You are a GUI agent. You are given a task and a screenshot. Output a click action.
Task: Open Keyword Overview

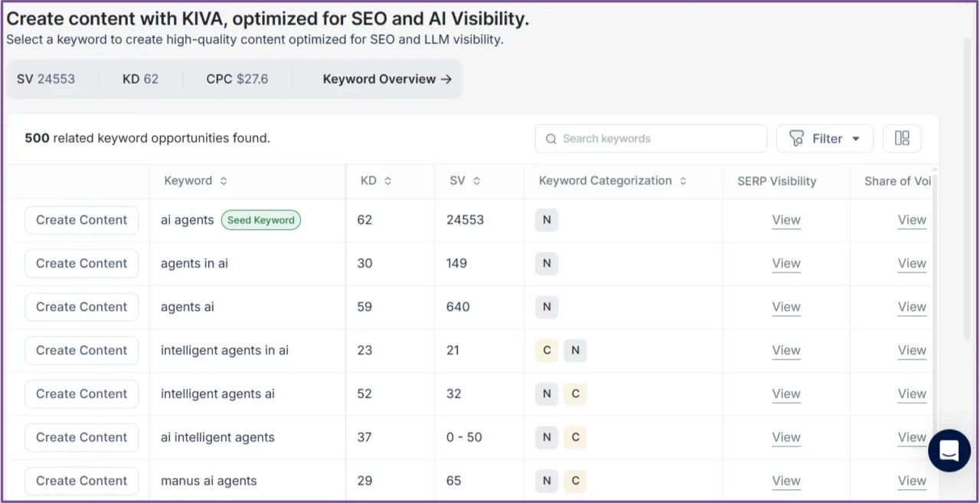[x=379, y=79]
